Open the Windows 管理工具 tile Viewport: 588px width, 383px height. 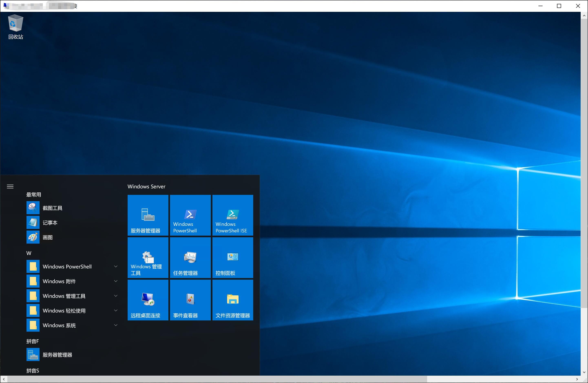point(148,258)
